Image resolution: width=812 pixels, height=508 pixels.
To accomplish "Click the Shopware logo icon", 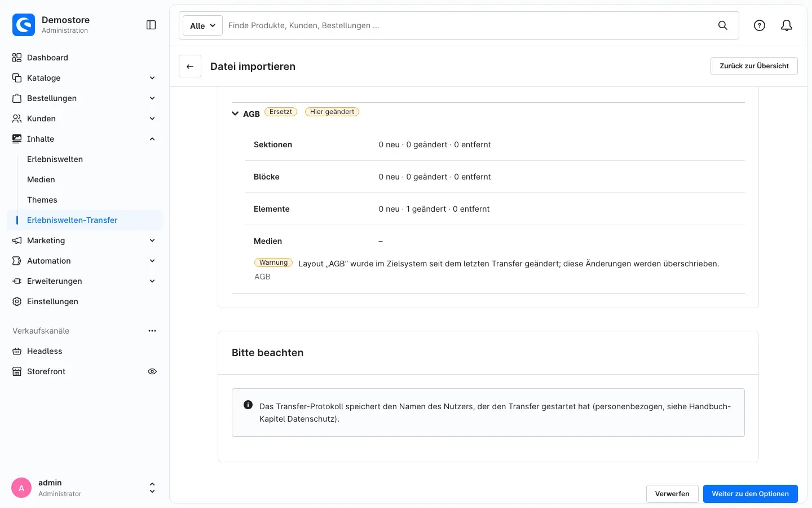I will point(24,25).
